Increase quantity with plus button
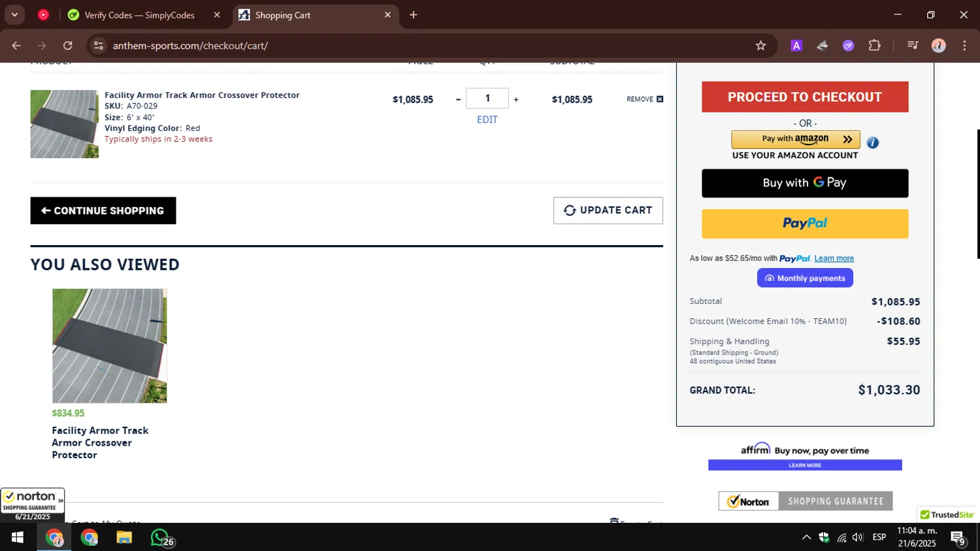 (516, 99)
